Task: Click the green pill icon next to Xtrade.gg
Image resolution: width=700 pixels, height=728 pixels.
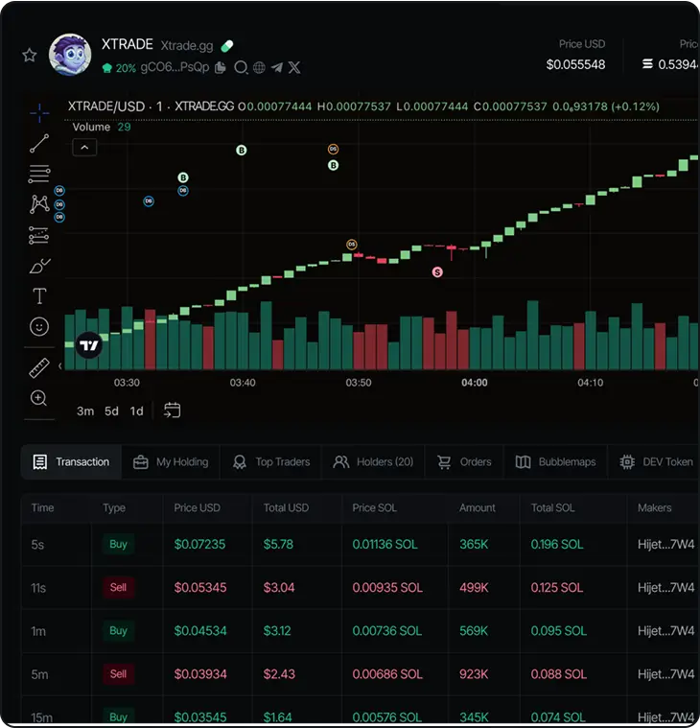Action: tap(227, 46)
